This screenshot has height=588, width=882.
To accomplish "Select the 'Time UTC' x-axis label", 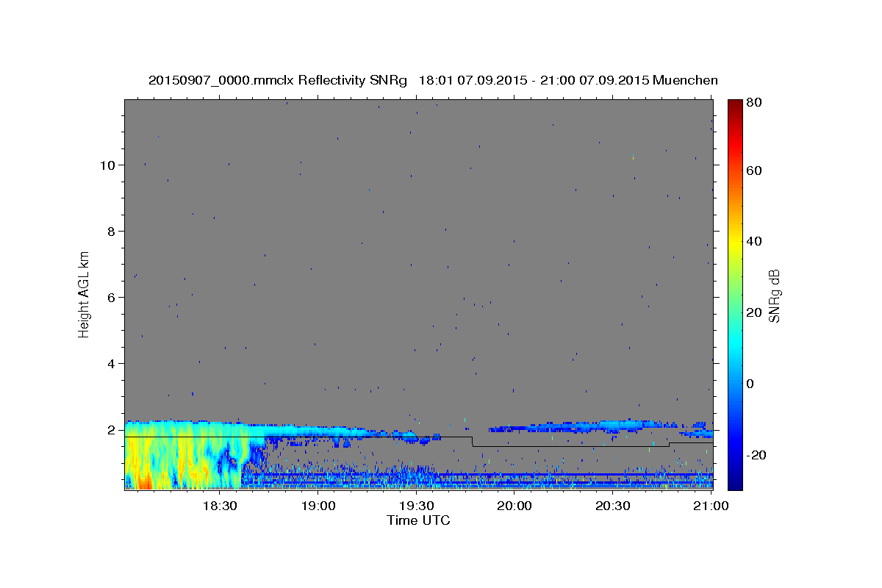I will pyautogui.click(x=418, y=520).
